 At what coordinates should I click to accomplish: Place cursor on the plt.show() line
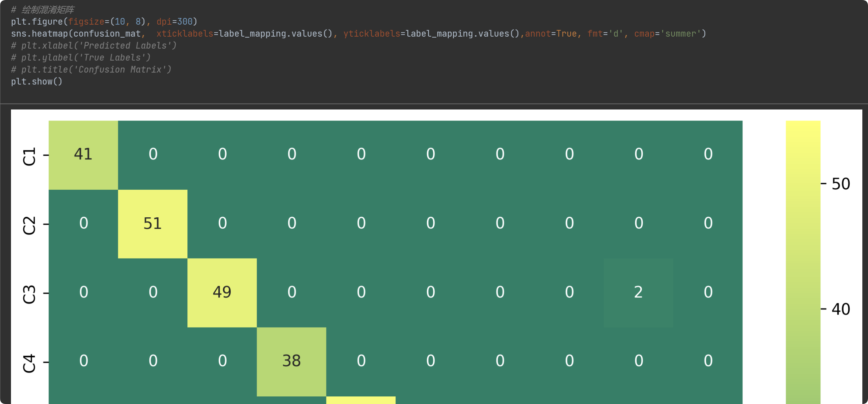[x=36, y=82]
